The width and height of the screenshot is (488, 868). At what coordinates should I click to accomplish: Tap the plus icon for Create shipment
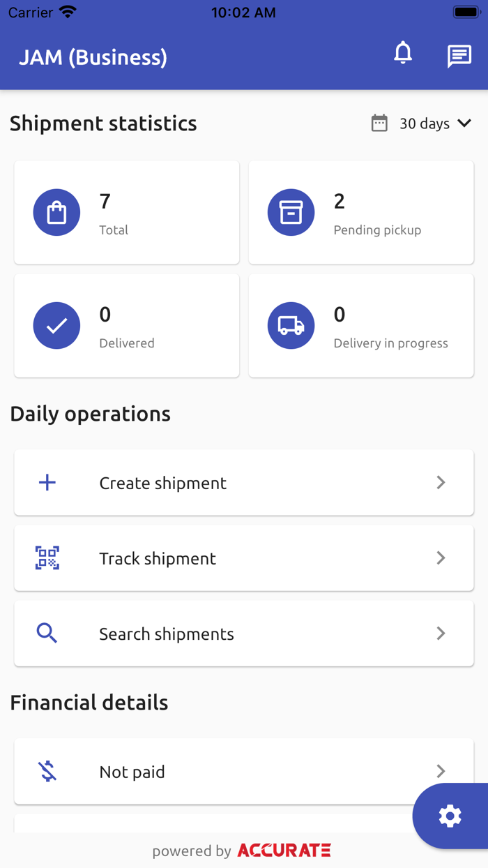tap(47, 483)
